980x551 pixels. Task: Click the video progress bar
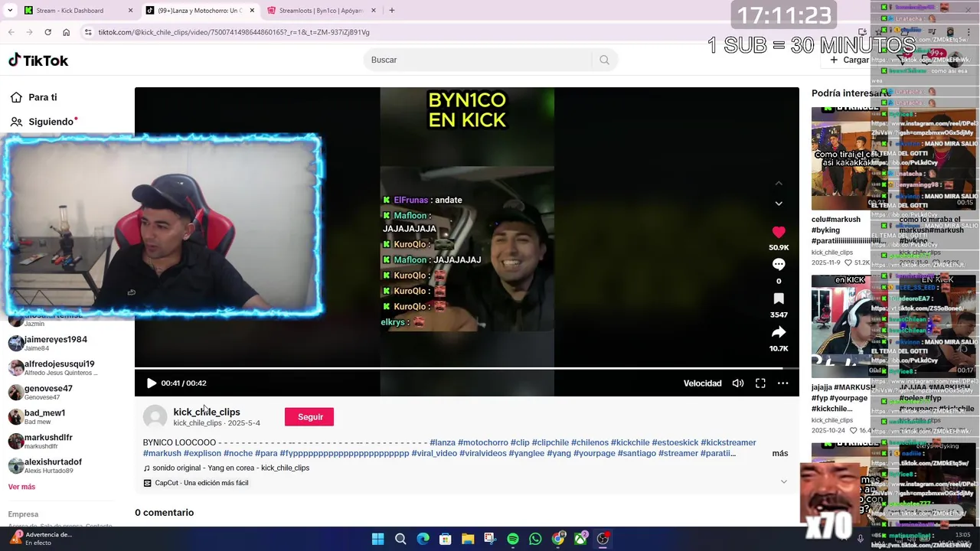tap(467, 369)
